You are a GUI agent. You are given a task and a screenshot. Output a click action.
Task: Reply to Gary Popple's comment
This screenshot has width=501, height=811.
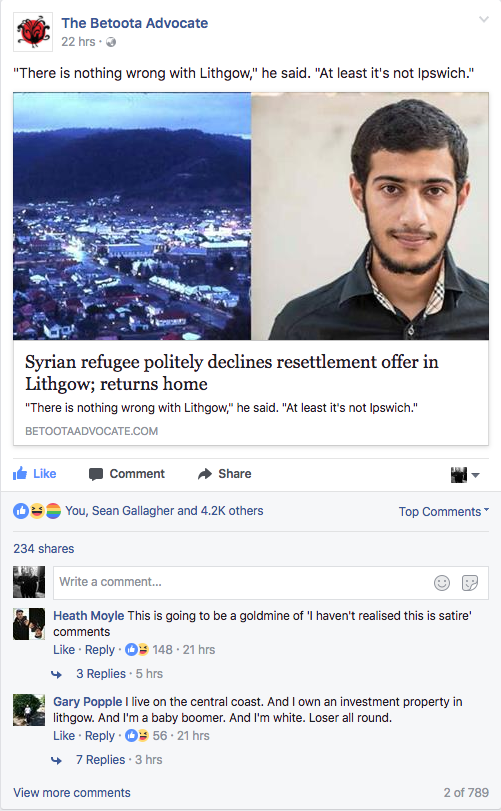100,735
